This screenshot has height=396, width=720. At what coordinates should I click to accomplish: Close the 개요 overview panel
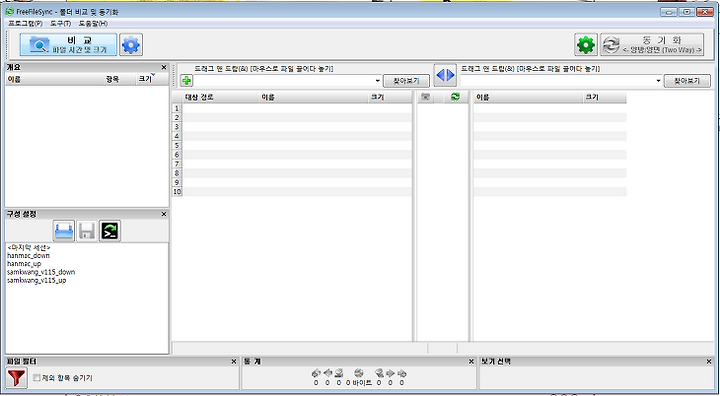(x=164, y=67)
